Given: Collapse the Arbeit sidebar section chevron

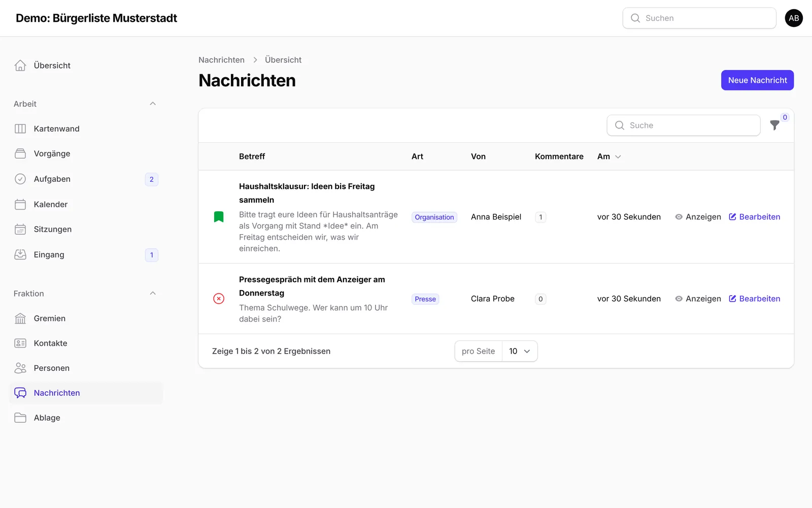Looking at the screenshot, I should click(x=153, y=104).
